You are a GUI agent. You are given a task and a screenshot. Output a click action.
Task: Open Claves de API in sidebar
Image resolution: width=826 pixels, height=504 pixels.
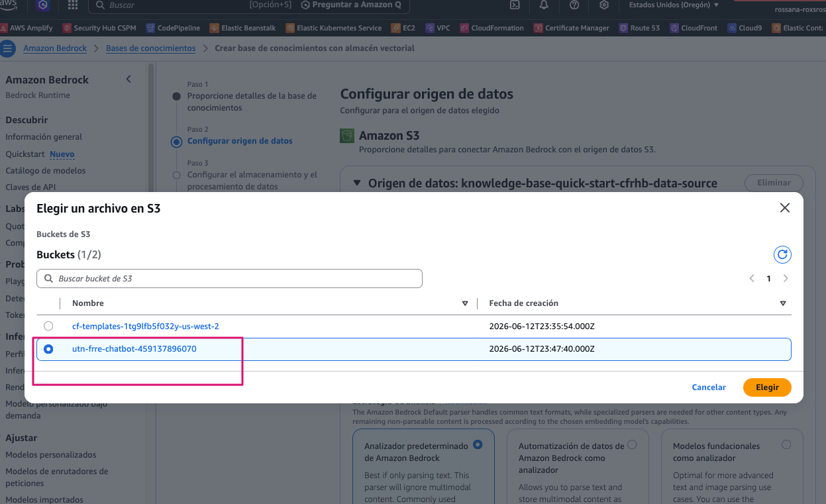click(31, 187)
